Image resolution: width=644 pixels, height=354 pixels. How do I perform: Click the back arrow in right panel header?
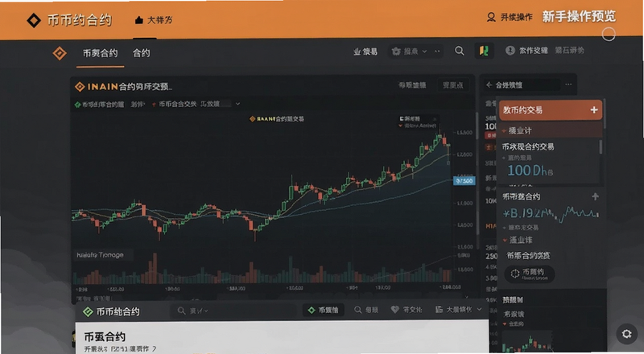(x=489, y=85)
